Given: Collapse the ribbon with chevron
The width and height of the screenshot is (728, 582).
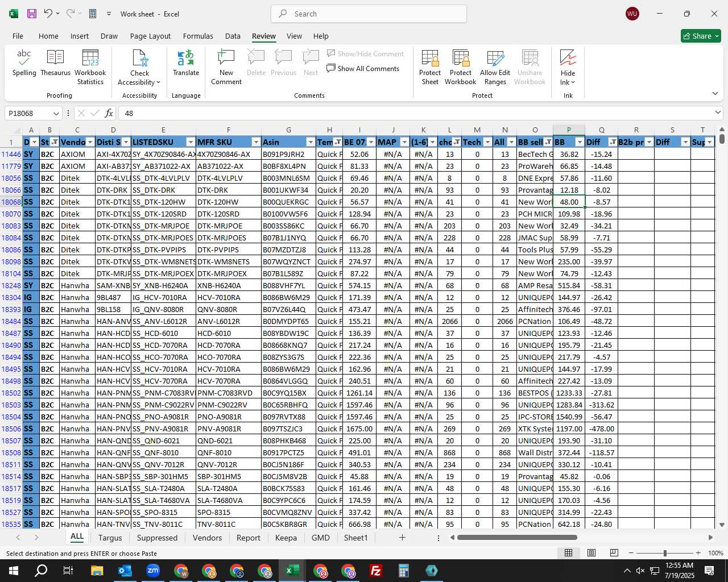Looking at the screenshot, I should [715, 93].
